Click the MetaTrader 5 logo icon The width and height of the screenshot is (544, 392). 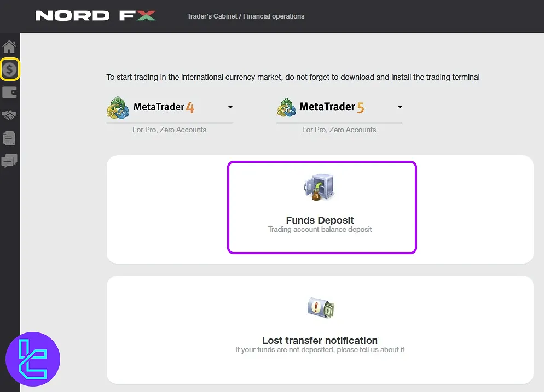pos(287,108)
